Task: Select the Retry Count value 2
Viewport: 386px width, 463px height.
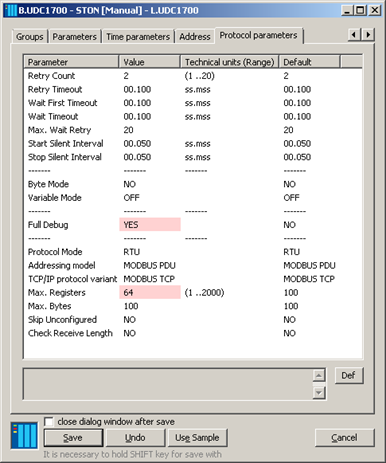Action: [x=126, y=76]
